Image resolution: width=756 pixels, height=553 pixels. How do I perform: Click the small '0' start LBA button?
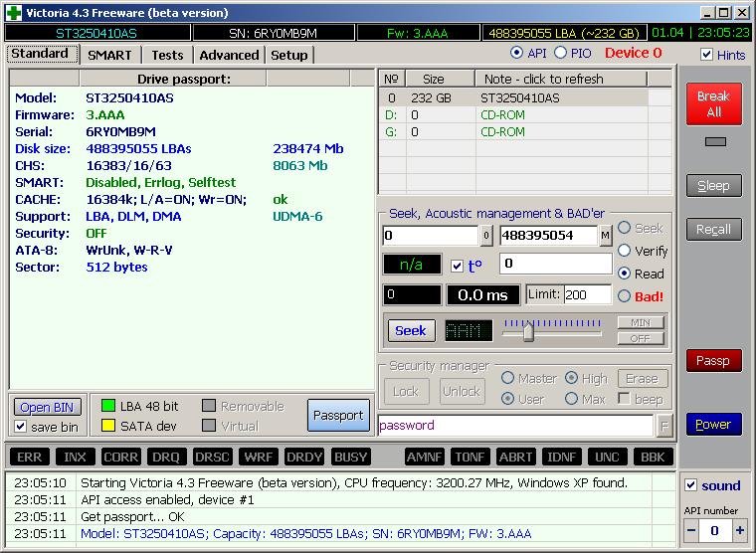(486, 236)
